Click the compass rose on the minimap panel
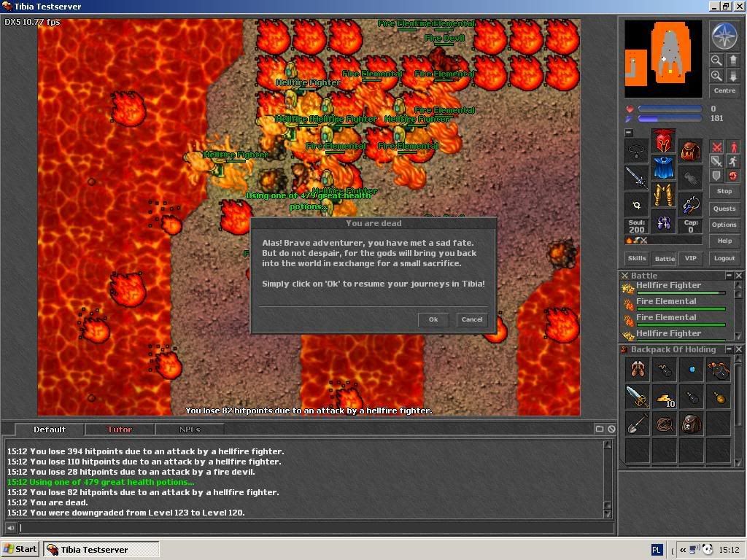The image size is (747, 560). (724, 36)
